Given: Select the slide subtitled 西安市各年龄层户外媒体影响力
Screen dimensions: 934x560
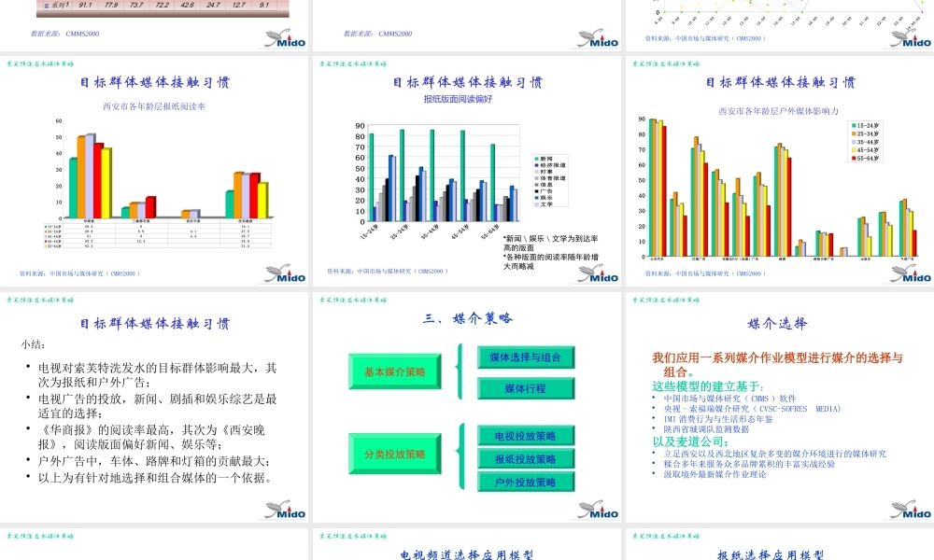Looking at the screenshot, I should coord(780,171).
